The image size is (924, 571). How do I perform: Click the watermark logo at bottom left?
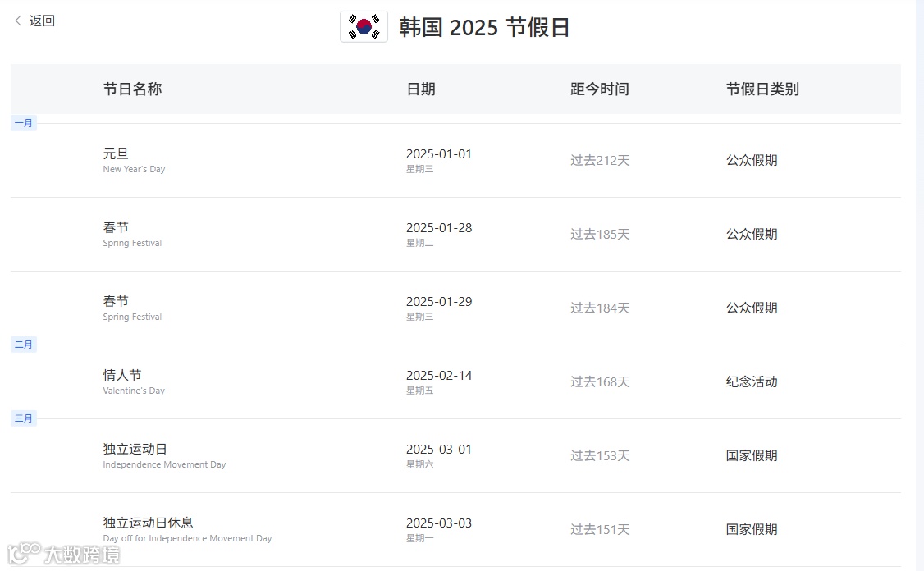pos(63,554)
